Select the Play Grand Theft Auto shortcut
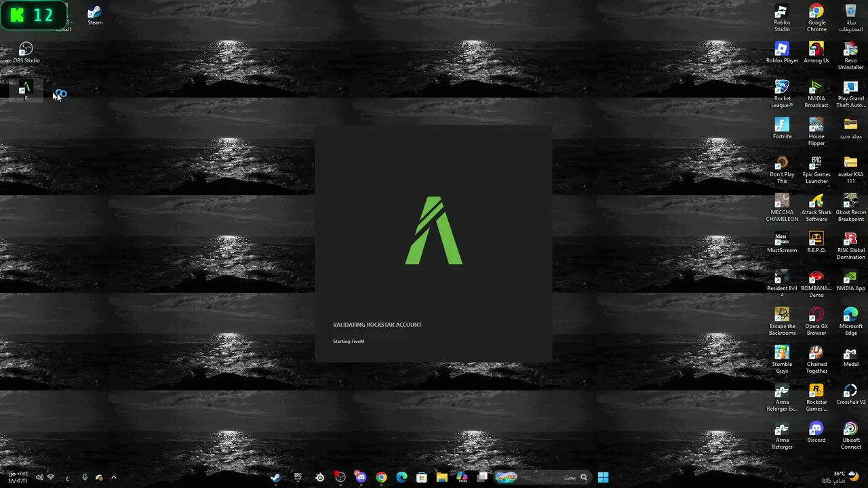The width and height of the screenshot is (868, 488). click(x=850, y=94)
